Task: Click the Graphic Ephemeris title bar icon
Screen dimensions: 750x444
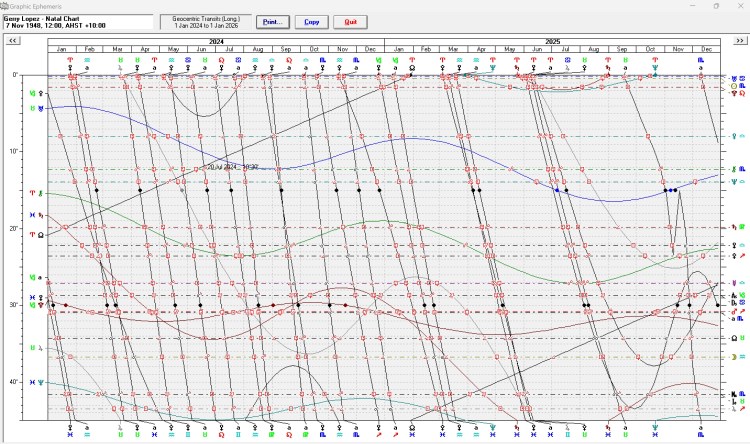Action: pos(5,5)
